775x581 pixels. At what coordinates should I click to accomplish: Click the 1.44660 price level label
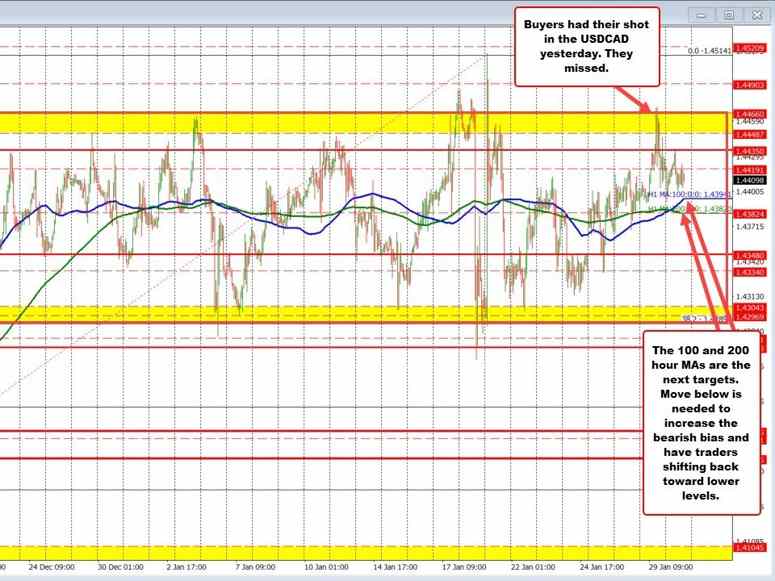(750, 114)
